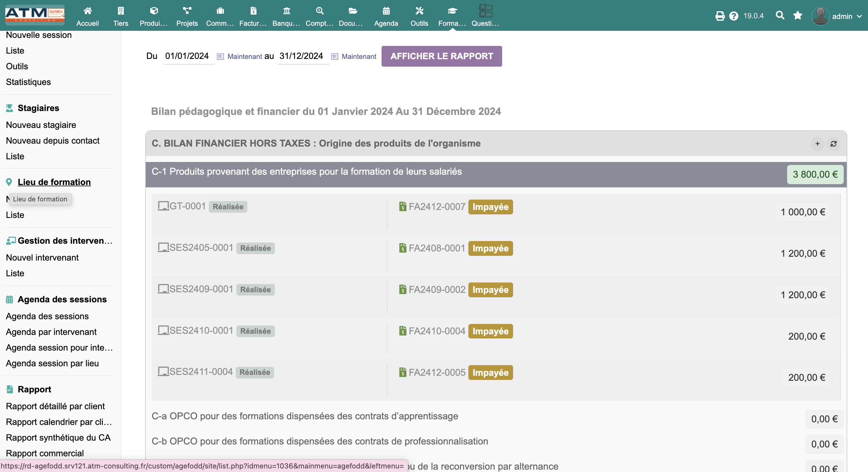The height and width of the screenshot is (472, 868).
Task: Open bookmarks star icon
Action: [797, 15]
